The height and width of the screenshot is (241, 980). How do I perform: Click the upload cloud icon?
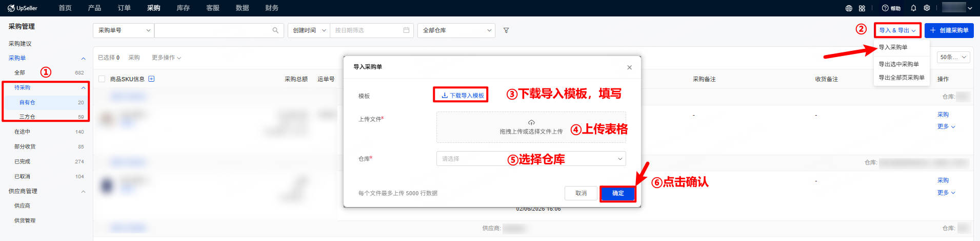click(531, 122)
